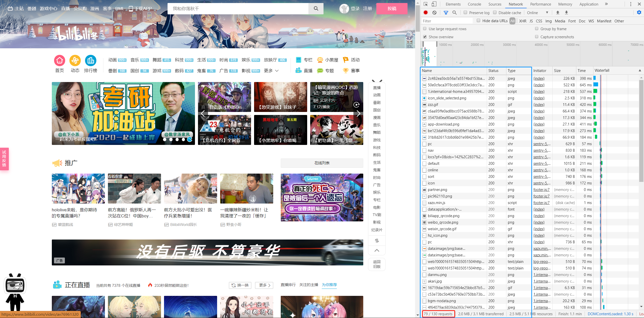This screenshot has width=644, height=318.
Task: Open the 赛事 trophy icon
Action: pos(346,70)
